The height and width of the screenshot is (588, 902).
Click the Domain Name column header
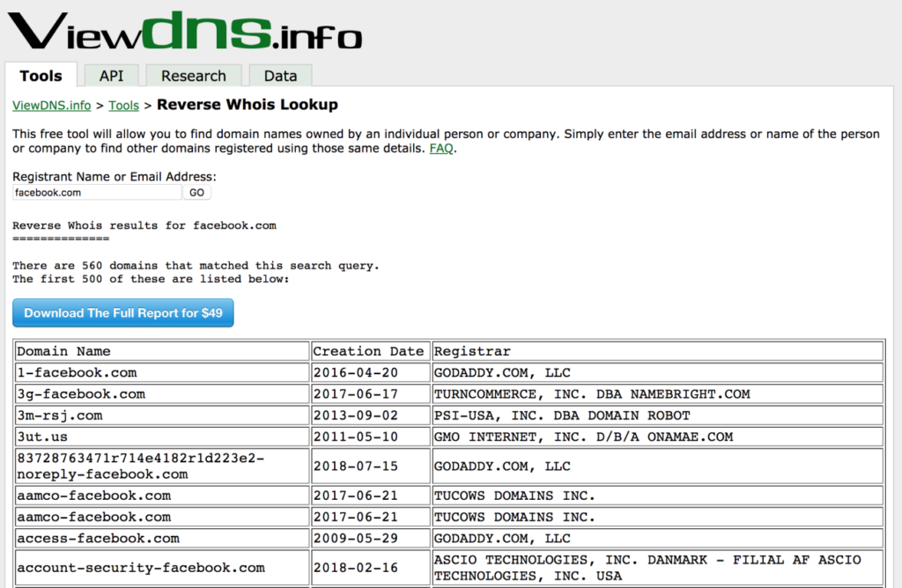pyautogui.click(x=162, y=351)
